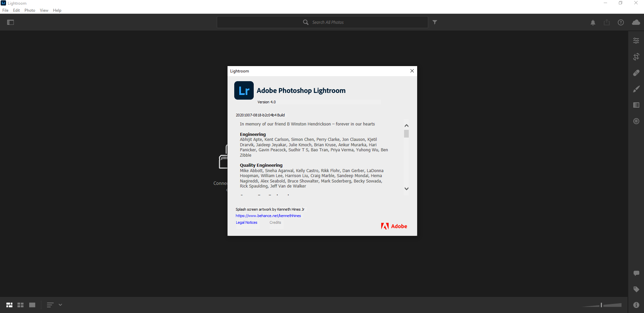Select the Healing Brush tool
The height and width of the screenshot is (313, 644).
click(636, 73)
